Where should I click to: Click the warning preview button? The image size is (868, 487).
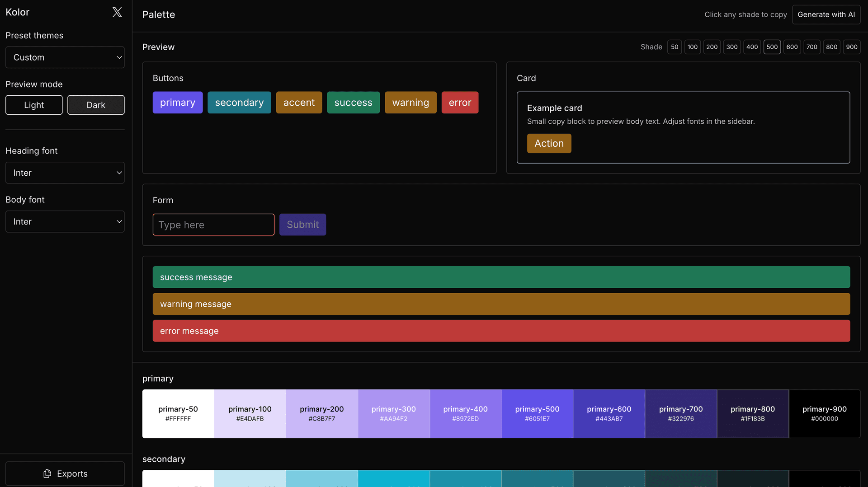coord(410,102)
